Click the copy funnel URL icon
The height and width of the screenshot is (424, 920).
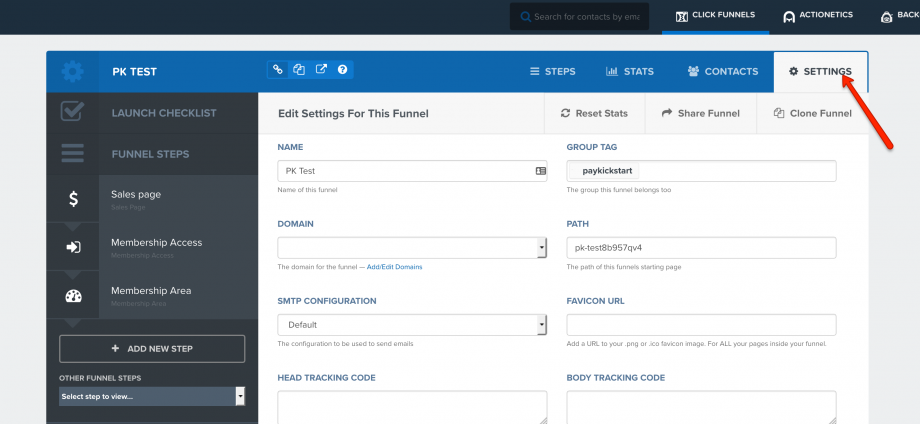coord(299,70)
